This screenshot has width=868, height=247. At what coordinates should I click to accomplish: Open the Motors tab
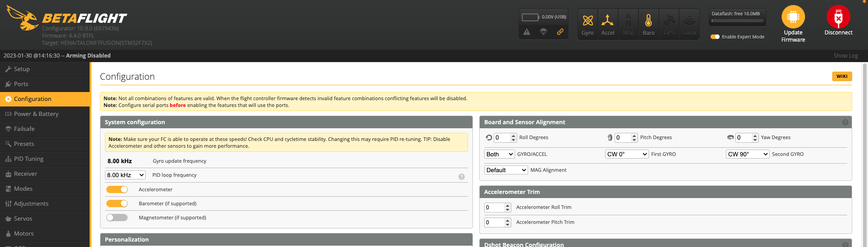pos(45,233)
